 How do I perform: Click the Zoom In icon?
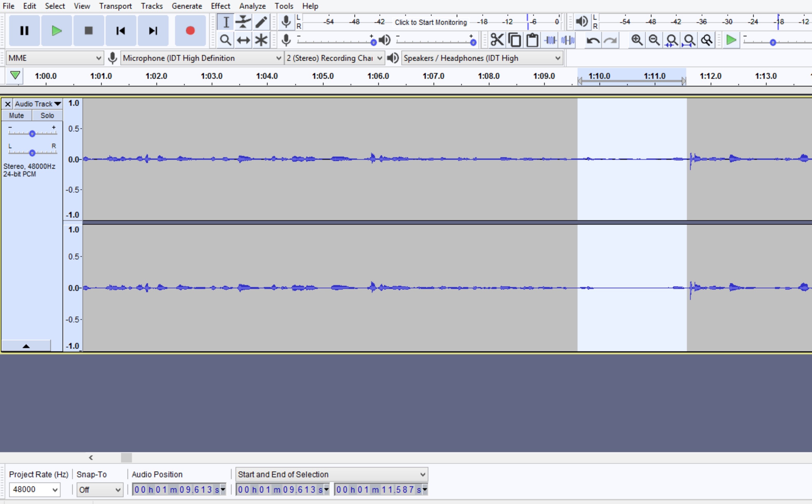point(637,40)
